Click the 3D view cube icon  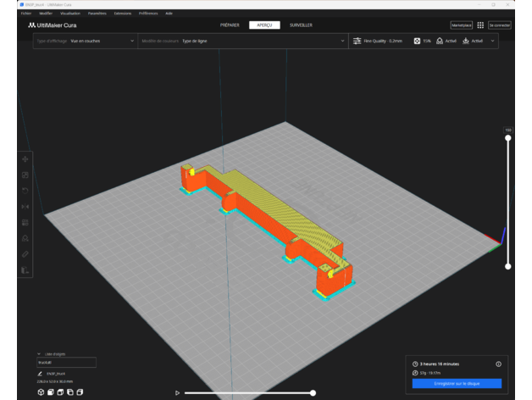tap(40, 392)
